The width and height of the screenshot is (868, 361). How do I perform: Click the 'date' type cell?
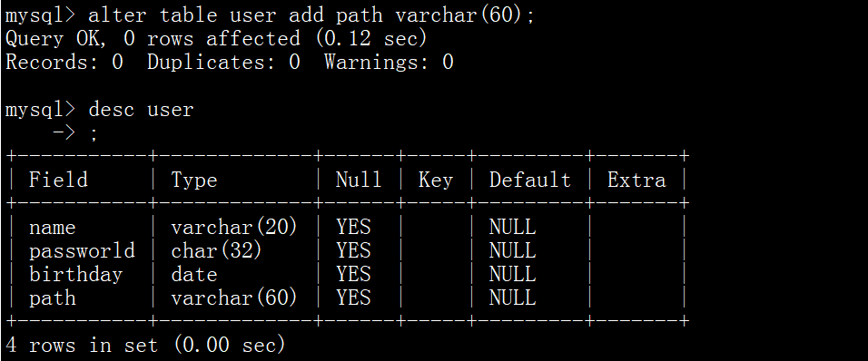point(193,275)
